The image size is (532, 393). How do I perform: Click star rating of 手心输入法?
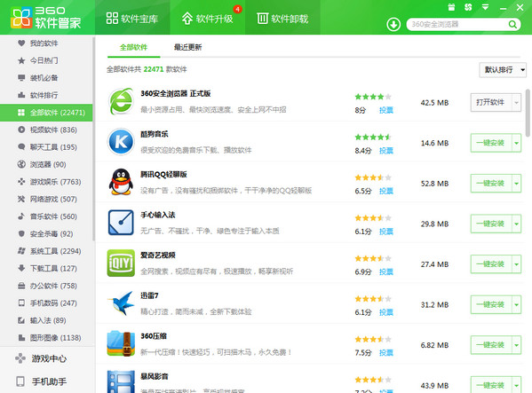[373, 218]
